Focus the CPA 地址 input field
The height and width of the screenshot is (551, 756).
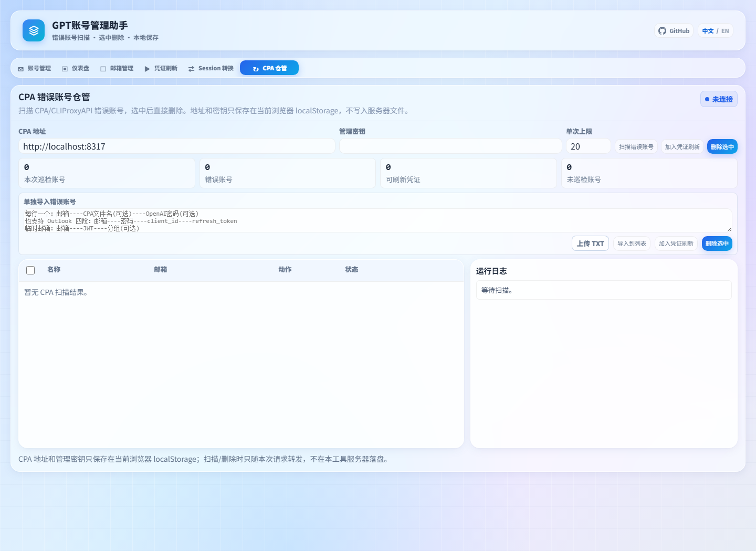[176, 146]
